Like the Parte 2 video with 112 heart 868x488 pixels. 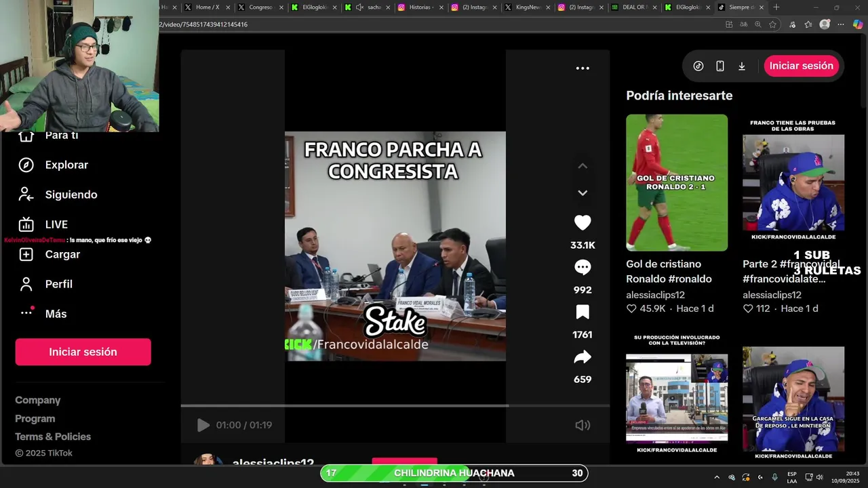point(748,308)
